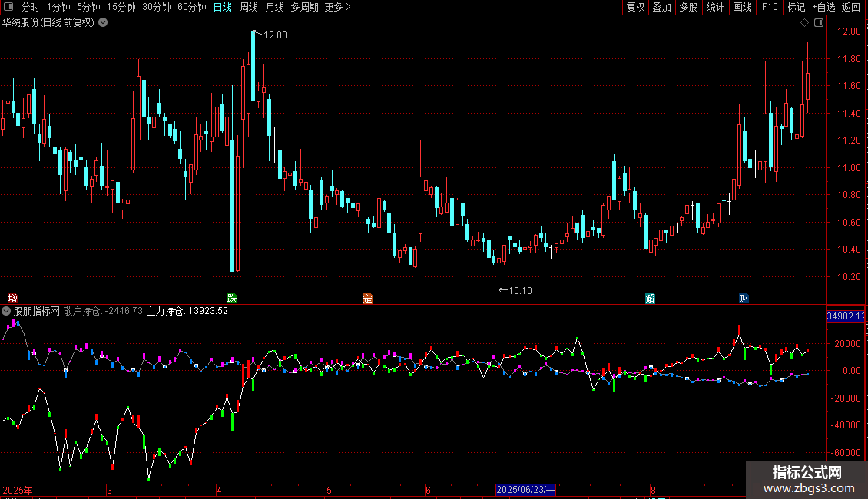Click 返回 to go back

[851, 7]
